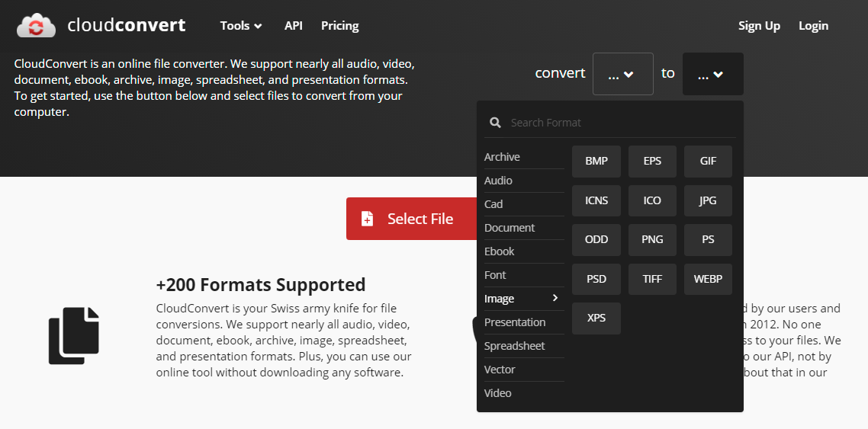Click the arrow chevron next to Image
This screenshot has height=429, width=868.
point(555,298)
